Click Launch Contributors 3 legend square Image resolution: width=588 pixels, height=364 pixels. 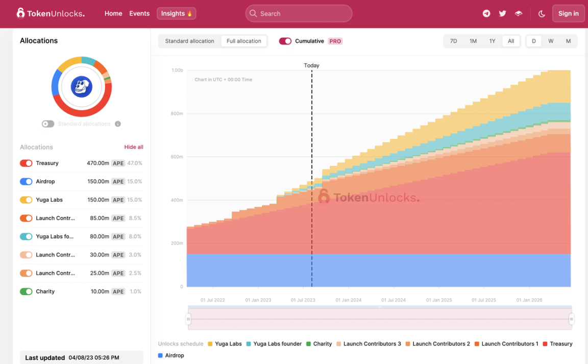[x=338, y=344]
